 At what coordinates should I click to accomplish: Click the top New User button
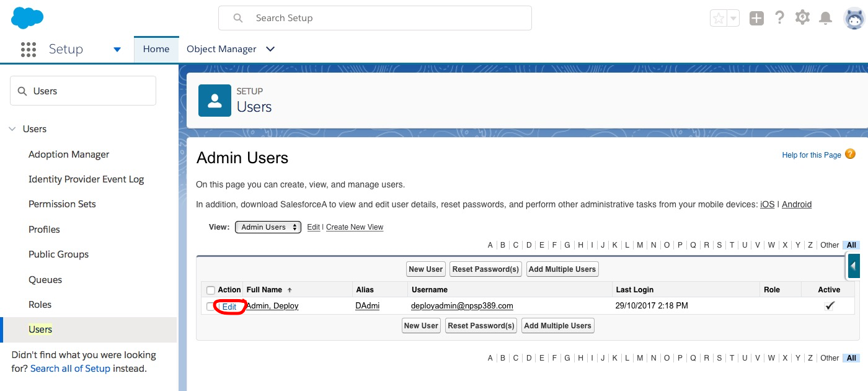coord(426,269)
